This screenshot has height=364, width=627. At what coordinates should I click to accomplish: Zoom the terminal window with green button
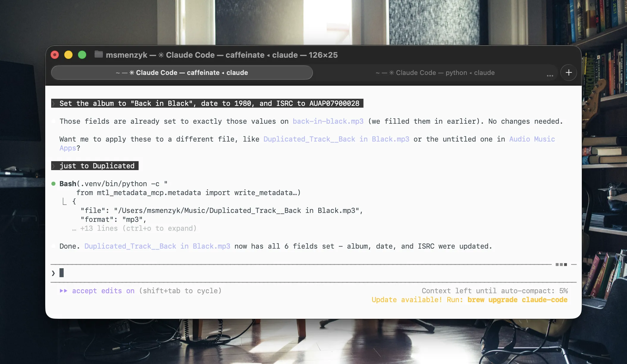(82, 55)
